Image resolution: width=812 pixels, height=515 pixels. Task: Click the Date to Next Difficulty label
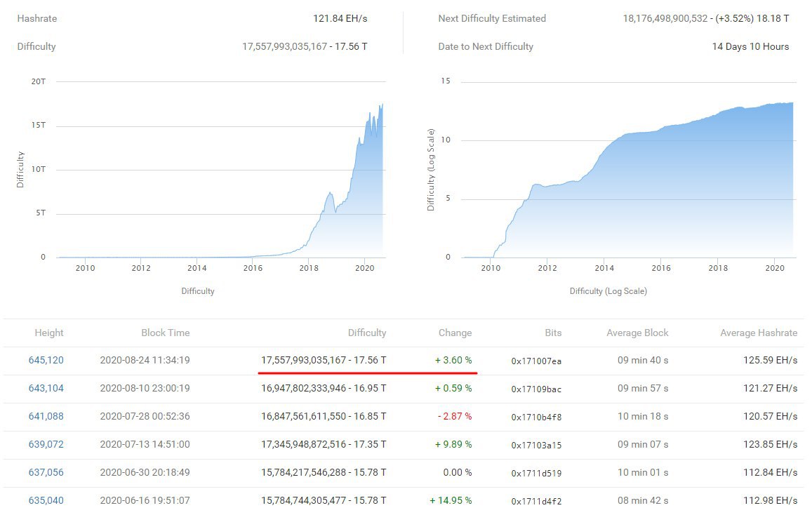(486, 46)
